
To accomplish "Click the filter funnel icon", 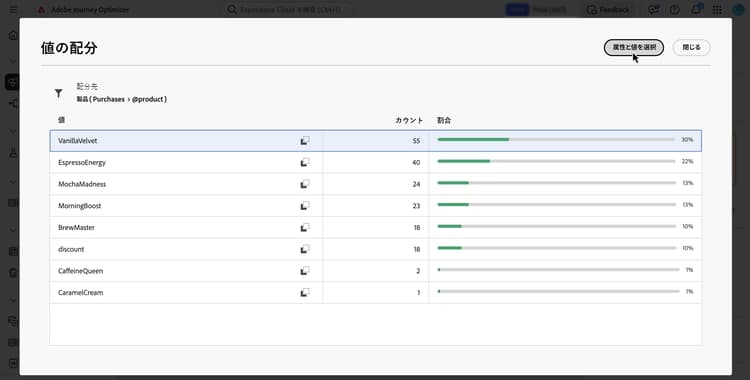I will pos(58,93).
